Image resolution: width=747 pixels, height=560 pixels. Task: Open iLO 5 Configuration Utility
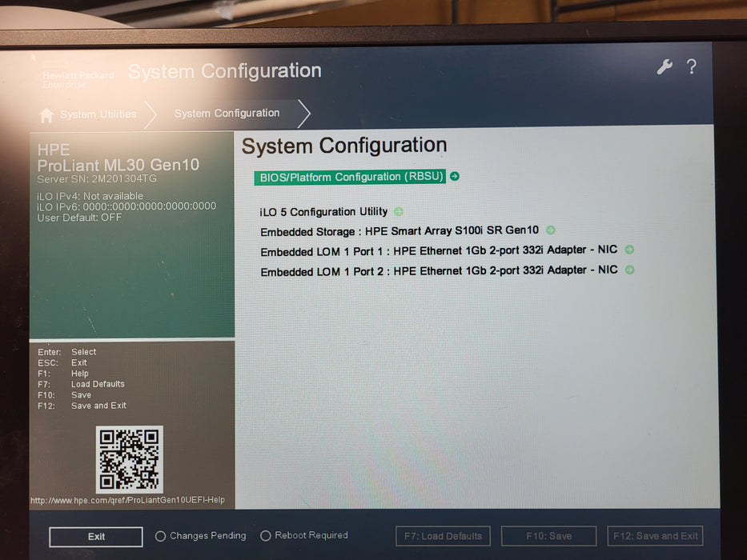pos(323,211)
